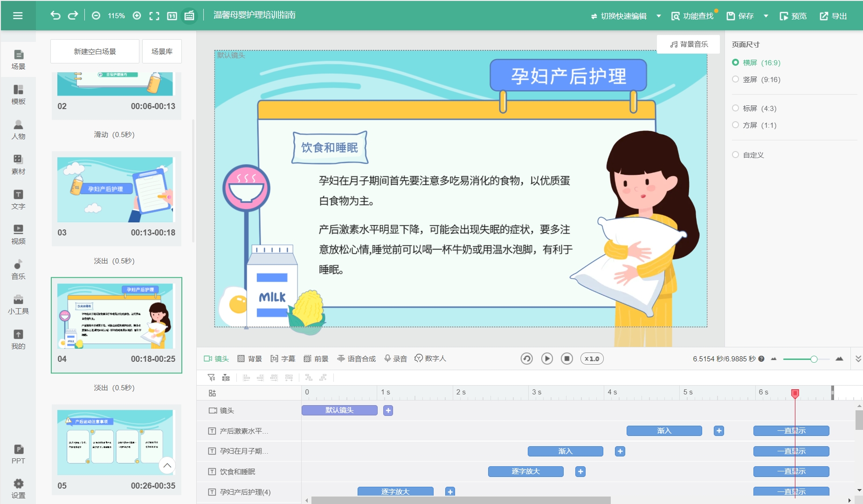
Task: Select 竖屏 (9:16) page size
Action: click(x=756, y=79)
